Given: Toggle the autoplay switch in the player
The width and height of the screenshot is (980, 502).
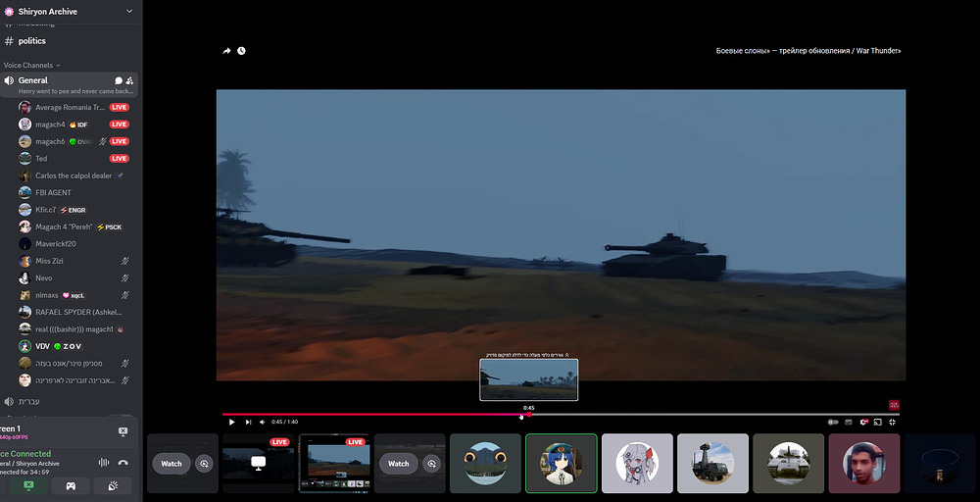Looking at the screenshot, I should (833, 422).
